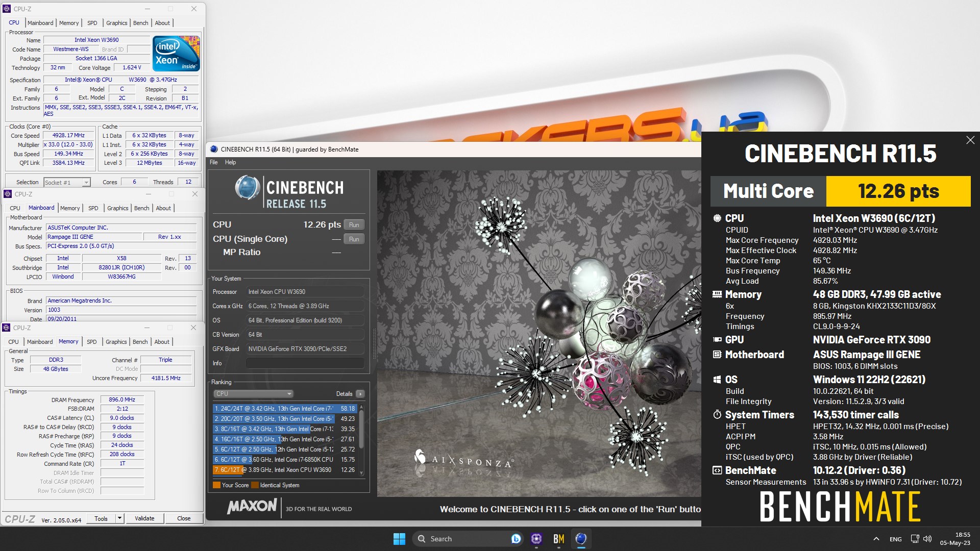This screenshot has height=551, width=980.
Task: Open Bench tab in bottom CPU-Z window
Action: (x=140, y=342)
